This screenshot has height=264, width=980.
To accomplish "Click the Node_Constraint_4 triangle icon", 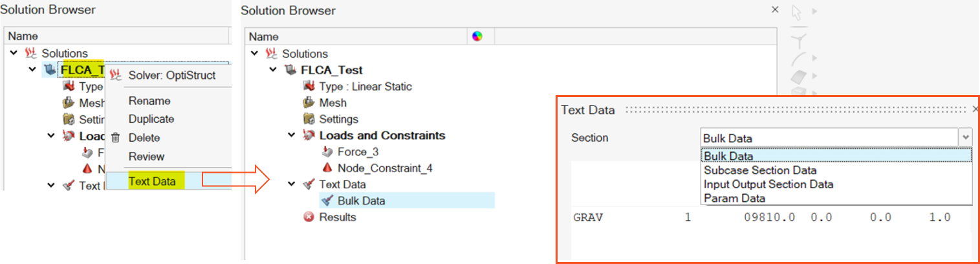I will click(327, 168).
